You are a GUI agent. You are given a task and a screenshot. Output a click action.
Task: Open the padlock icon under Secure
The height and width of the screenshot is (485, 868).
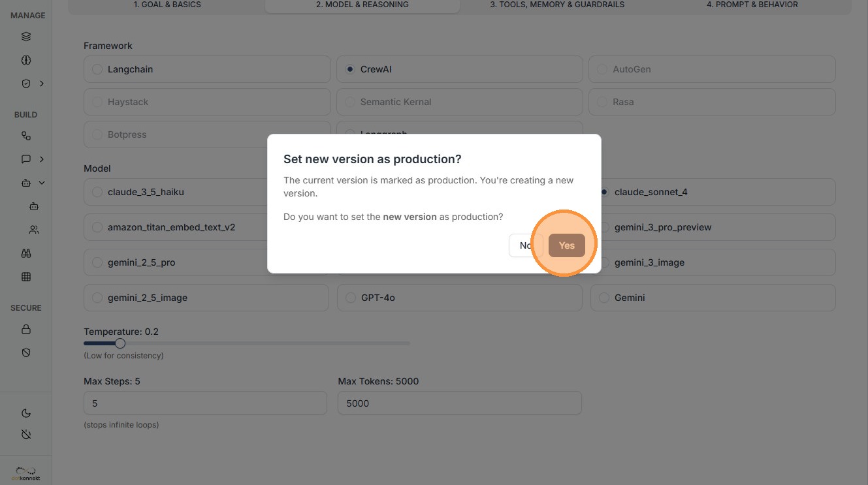tap(26, 329)
